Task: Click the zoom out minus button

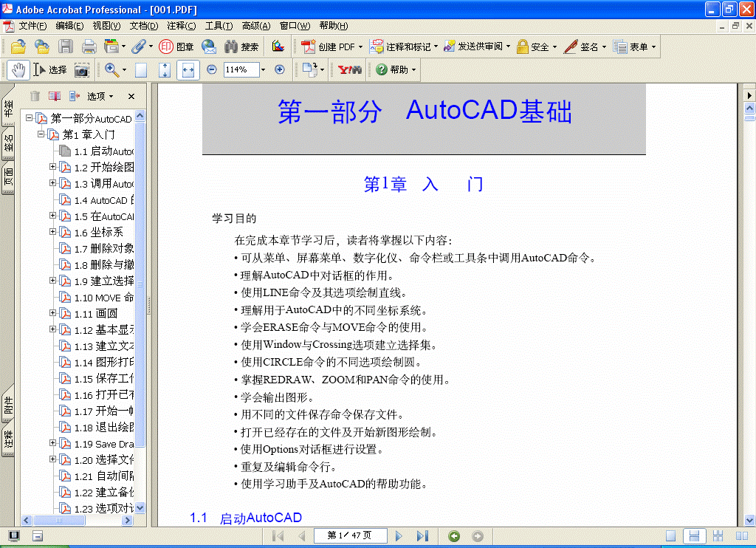Action: [x=212, y=69]
